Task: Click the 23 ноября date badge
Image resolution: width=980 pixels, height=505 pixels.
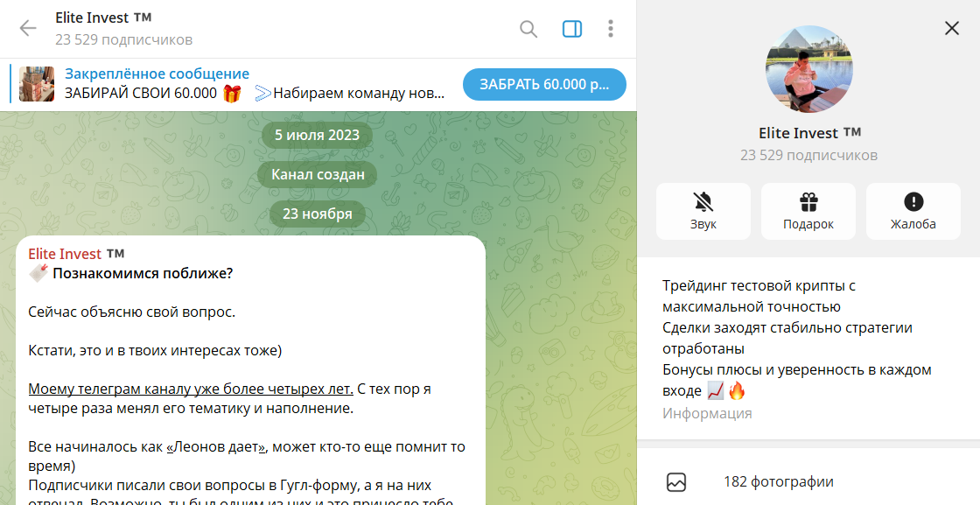Action: click(x=317, y=214)
